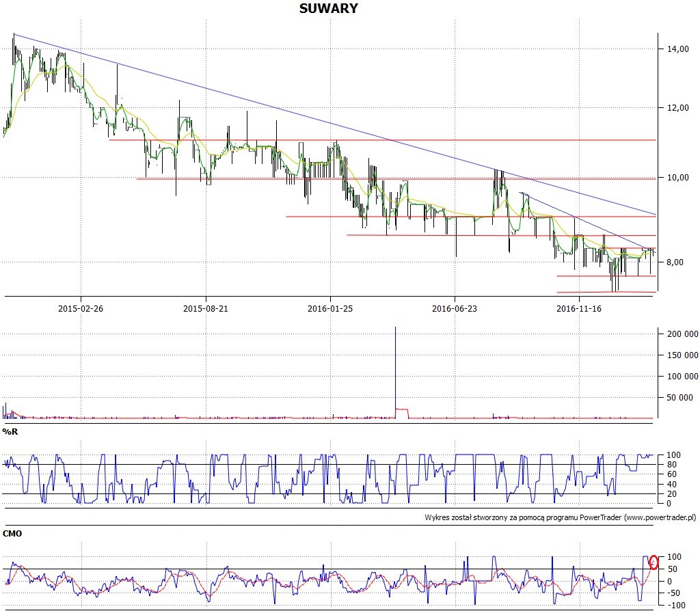Select the 2016-01-25 date label
The width and height of the screenshot is (700, 611).
click(x=330, y=308)
